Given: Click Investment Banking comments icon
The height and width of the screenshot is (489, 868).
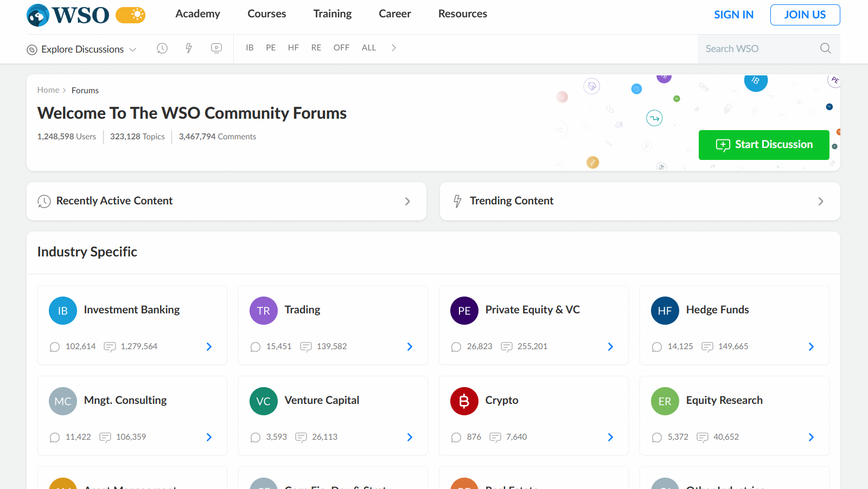Looking at the screenshot, I should 110,347.
